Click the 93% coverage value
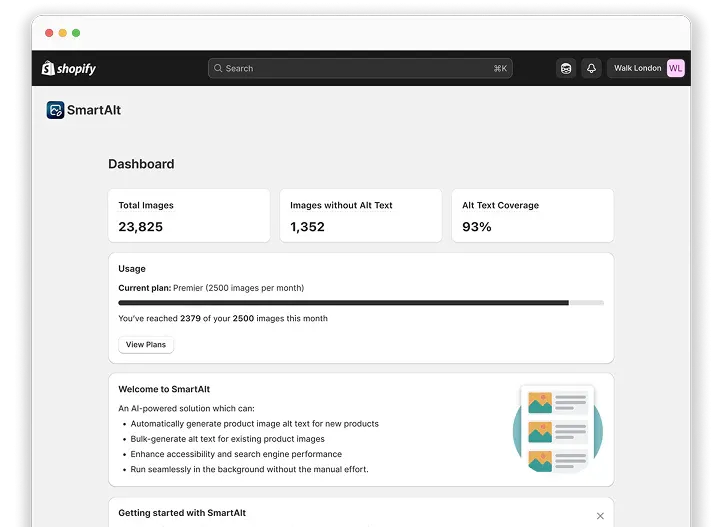 pos(477,227)
